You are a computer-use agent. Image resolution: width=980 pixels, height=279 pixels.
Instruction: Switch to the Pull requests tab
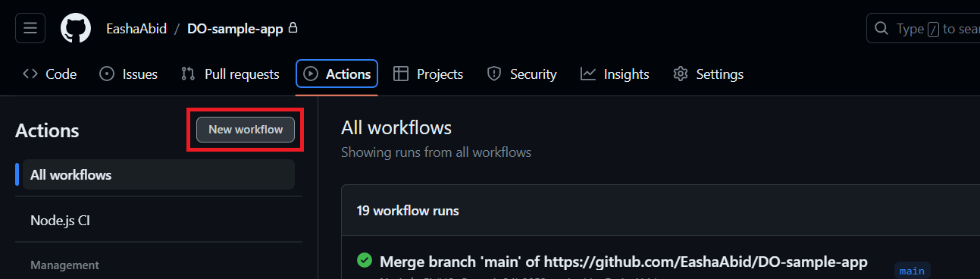(230, 74)
